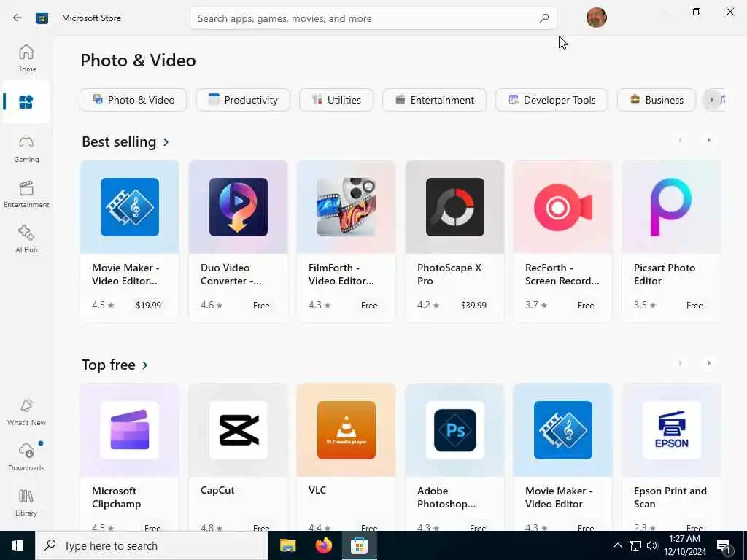Screen dimensions: 747x560
Task: Select the Entertainment category chip
Action: [435, 100]
